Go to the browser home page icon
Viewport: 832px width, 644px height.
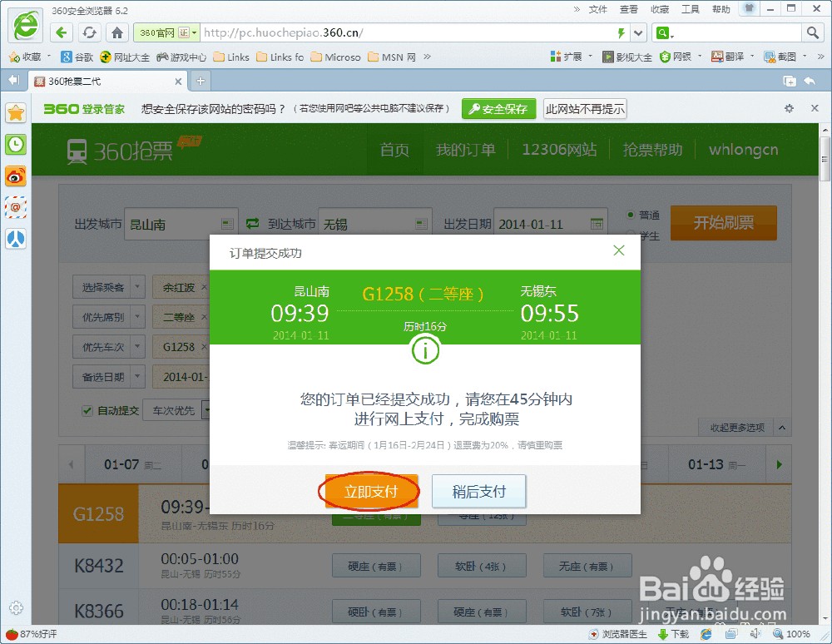[116, 33]
